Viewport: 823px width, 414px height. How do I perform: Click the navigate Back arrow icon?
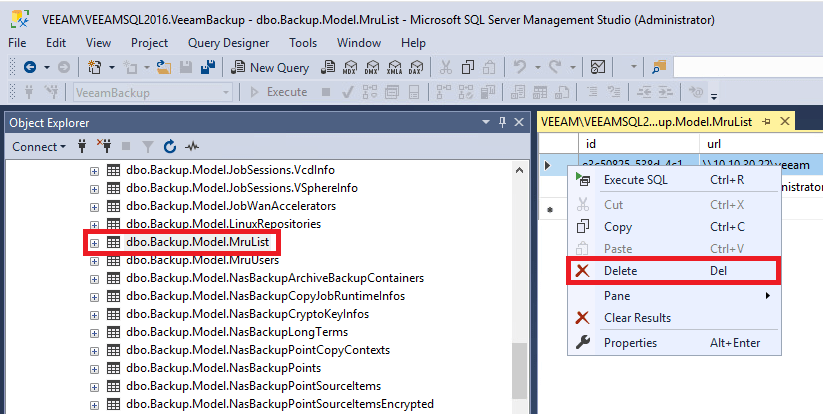pos(30,67)
